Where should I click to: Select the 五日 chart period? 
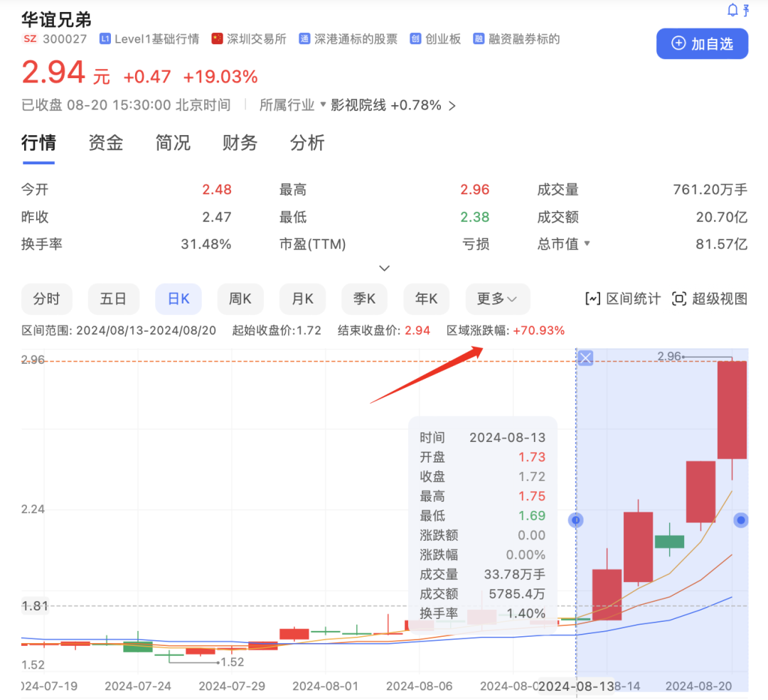tap(114, 298)
